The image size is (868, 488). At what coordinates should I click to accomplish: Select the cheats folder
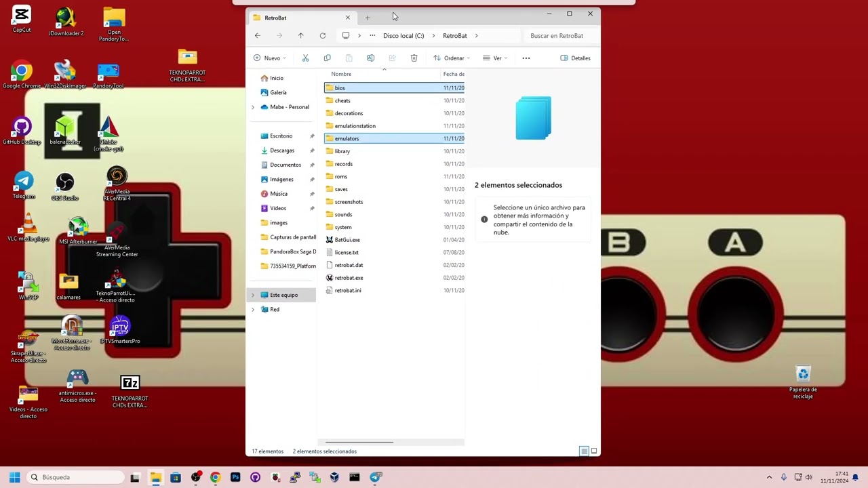pos(394,100)
